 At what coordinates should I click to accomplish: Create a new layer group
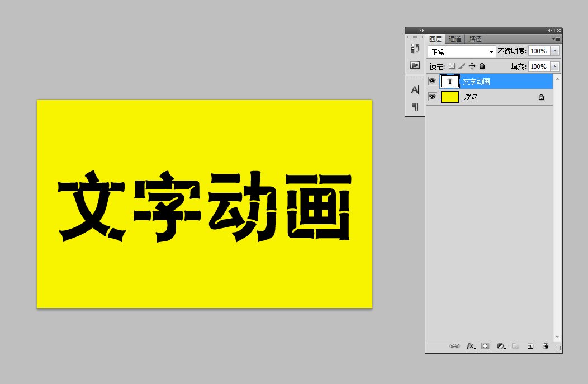(x=515, y=346)
